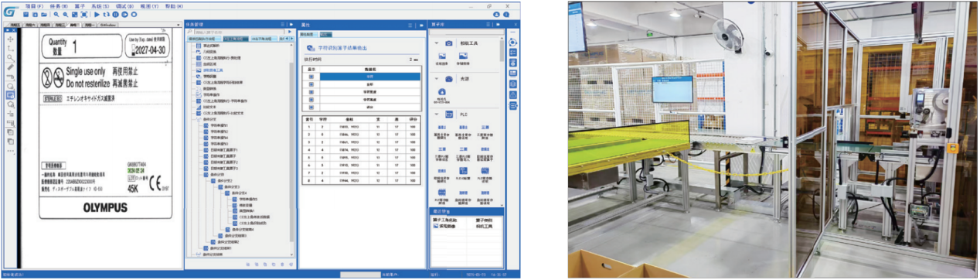Toggle the first display checkbox in 属性 table
The width and height of the screenshot is (980, 280).
point(311,77)
